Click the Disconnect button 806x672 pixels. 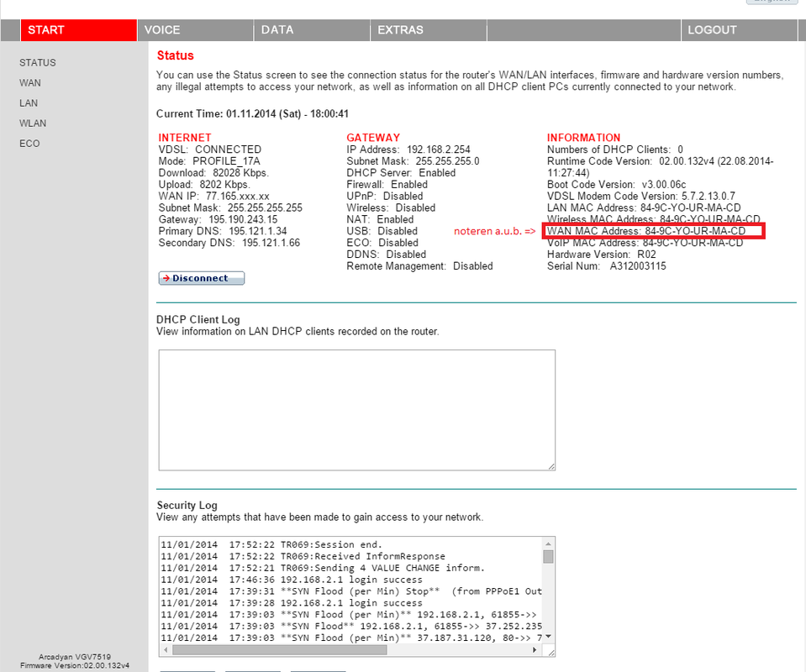pos(202,278)
